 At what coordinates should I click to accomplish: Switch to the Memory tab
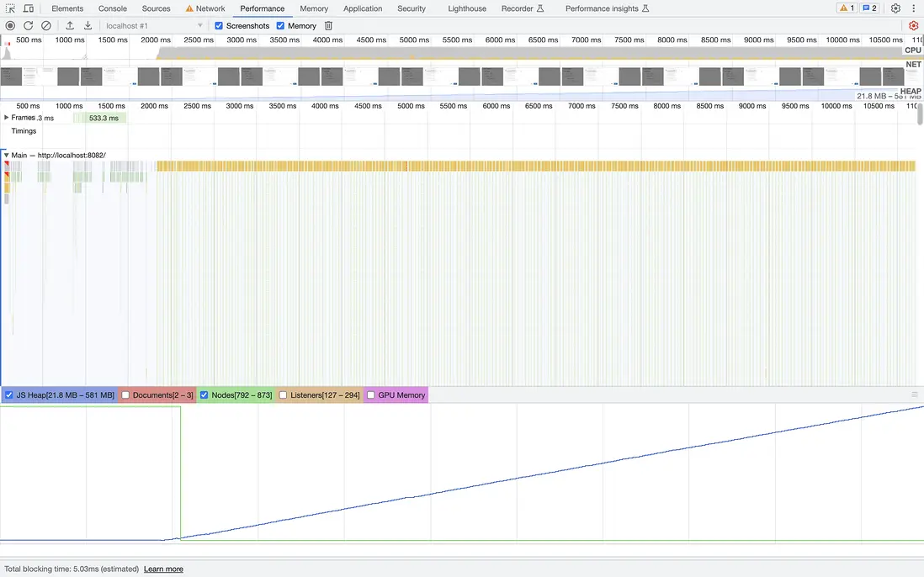click(314, 8)
